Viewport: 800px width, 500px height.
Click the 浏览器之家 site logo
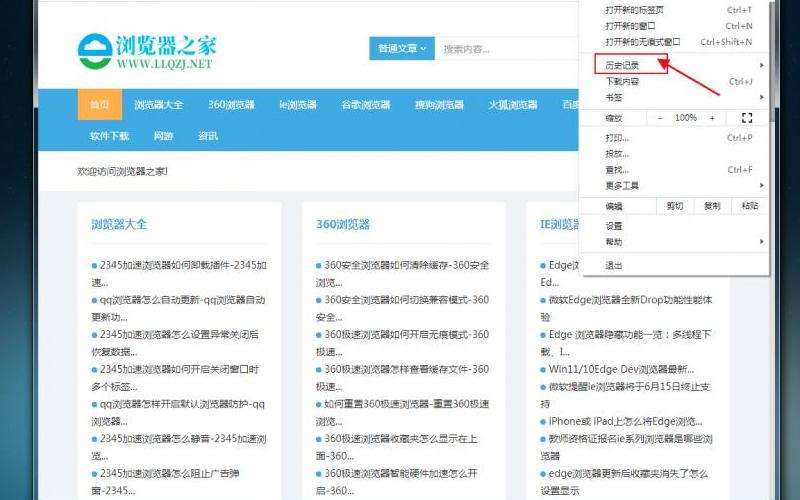(x=147, y=52)
